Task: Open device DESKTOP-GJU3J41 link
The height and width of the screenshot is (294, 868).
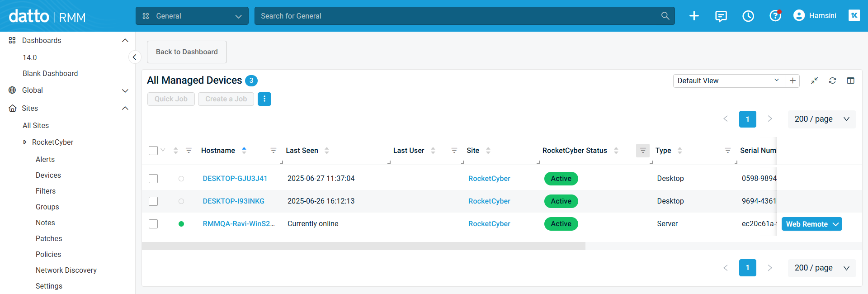Action: [x=235, y=179]
